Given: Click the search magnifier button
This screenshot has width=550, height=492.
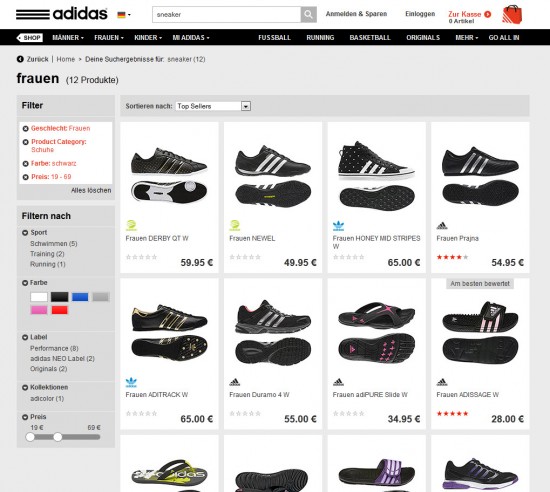Looking at the screenshot, I should click(308, 14).
